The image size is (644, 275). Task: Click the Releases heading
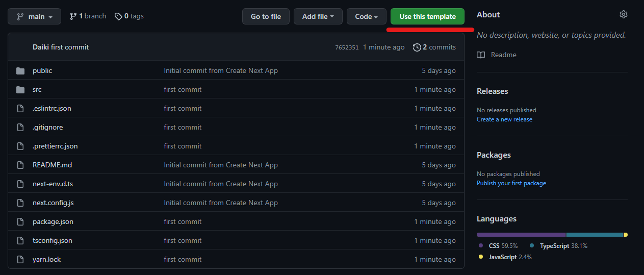(493, 91)
